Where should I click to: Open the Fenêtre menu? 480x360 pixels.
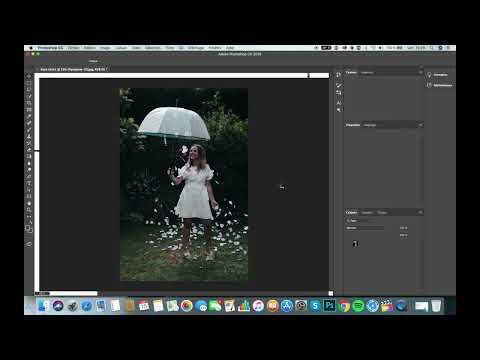(214, 48)
